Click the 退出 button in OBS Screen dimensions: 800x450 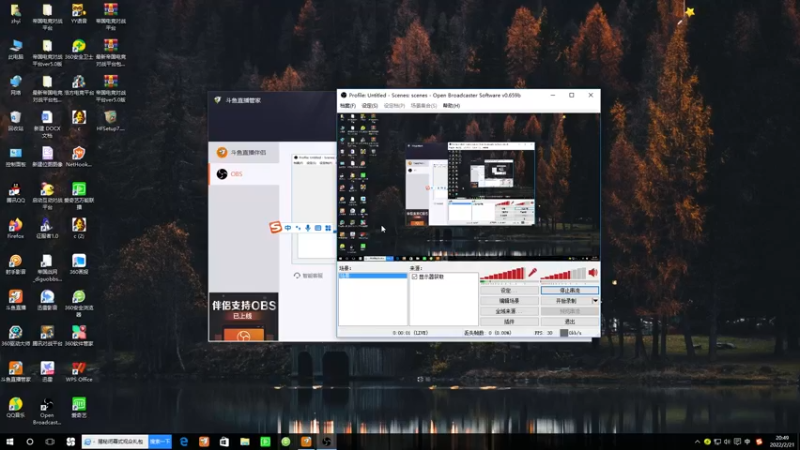pyautogui.click(x=569, y=322)
